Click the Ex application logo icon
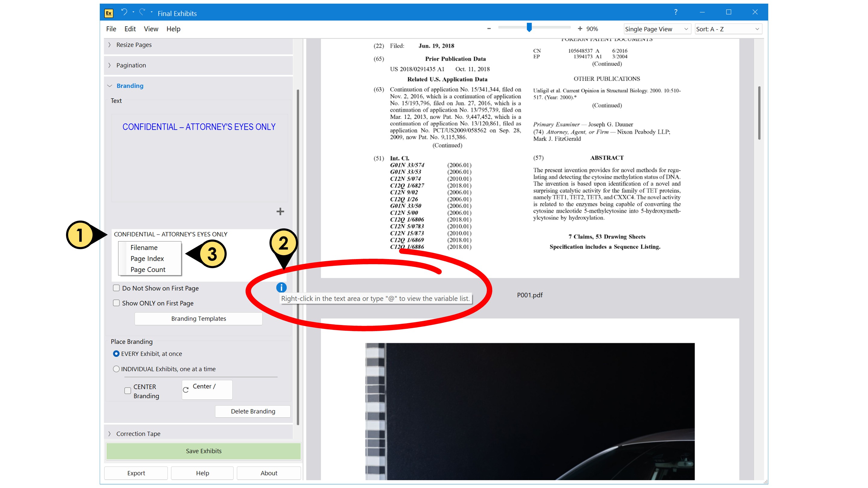 coord(108,13)
